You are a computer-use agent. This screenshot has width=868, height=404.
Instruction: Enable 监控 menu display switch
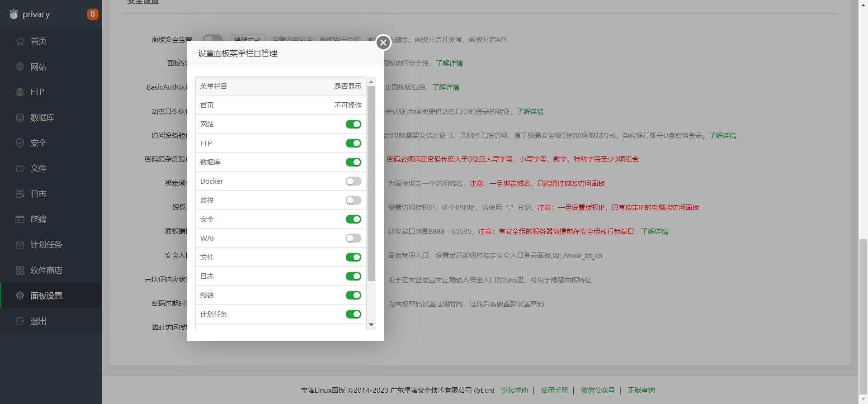tap(354, 200)
